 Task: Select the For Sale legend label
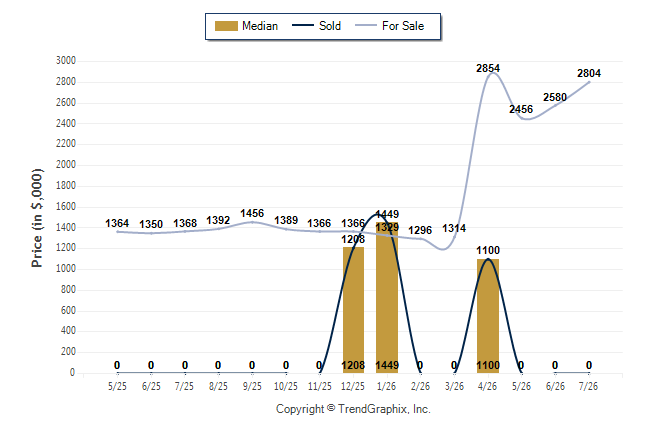point(403,26)
